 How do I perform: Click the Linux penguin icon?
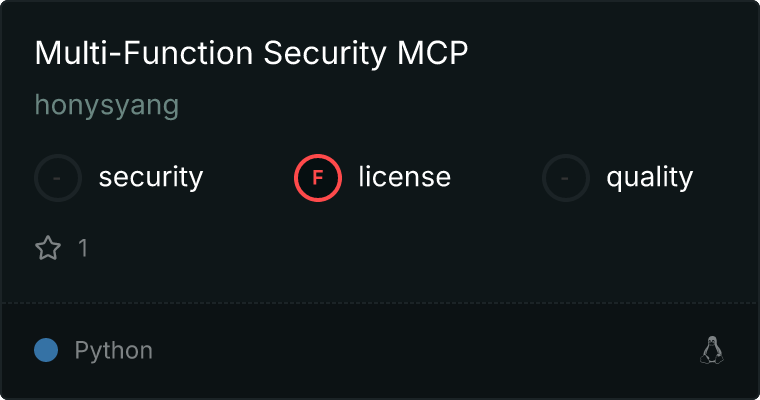coord(711,350)
